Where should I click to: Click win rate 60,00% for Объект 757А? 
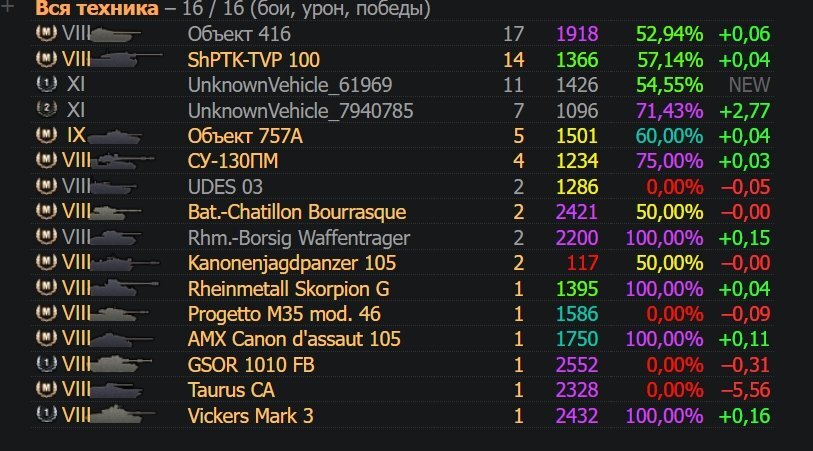(x=669, y=136)
